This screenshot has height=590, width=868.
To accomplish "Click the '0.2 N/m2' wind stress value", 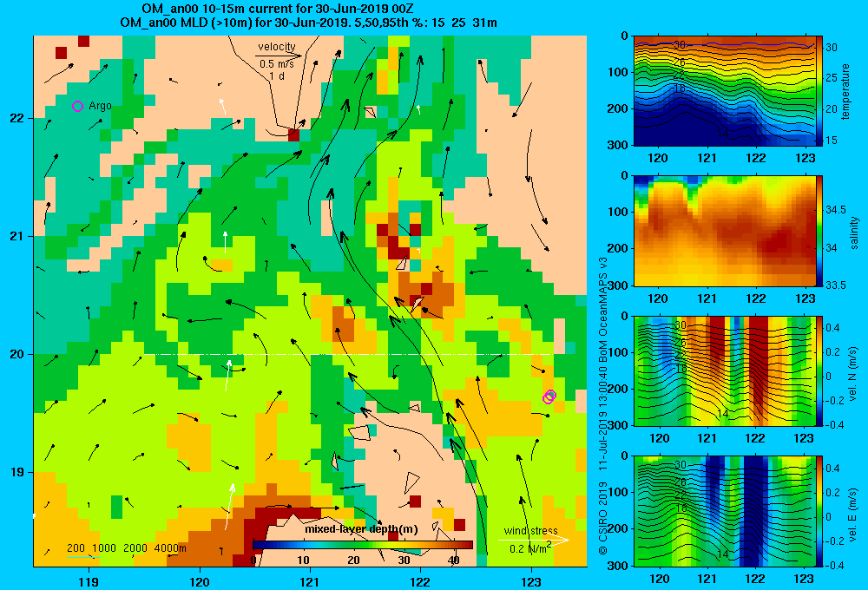I will (x=530, y=547).
